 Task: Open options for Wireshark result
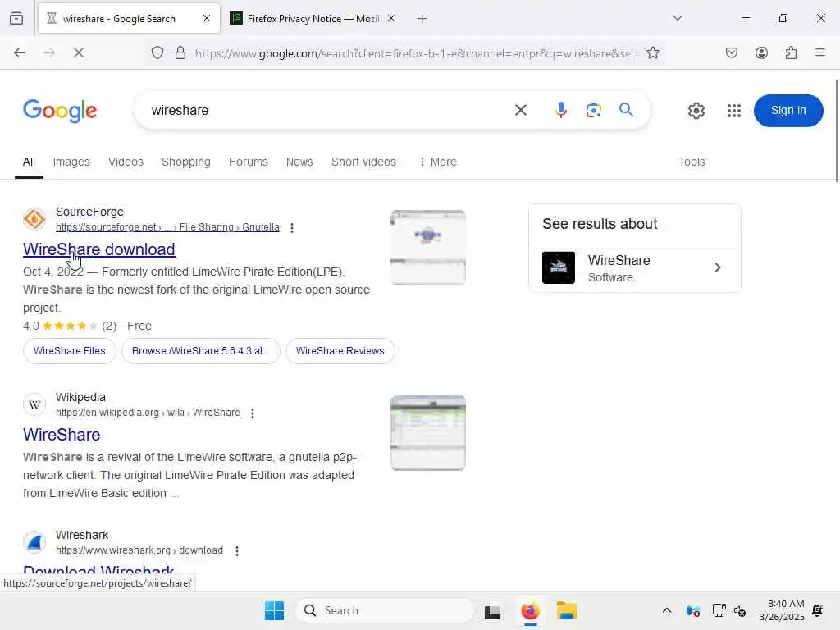point(237,550)
